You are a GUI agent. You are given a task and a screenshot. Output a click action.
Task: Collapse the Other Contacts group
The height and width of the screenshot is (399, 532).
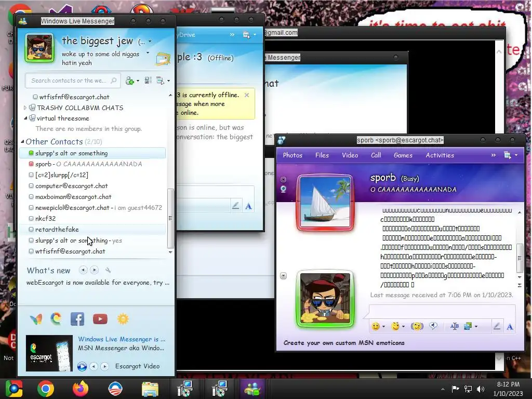point(22,141)
